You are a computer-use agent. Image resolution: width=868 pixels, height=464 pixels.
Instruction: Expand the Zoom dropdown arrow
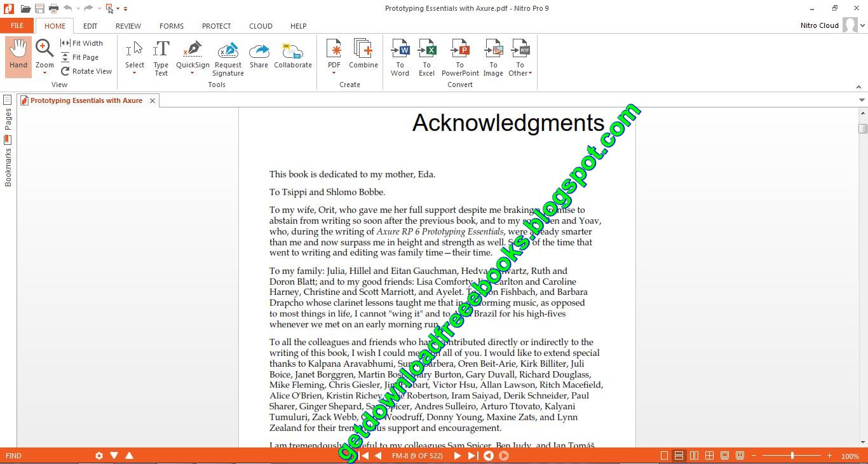tap(44, 73)
